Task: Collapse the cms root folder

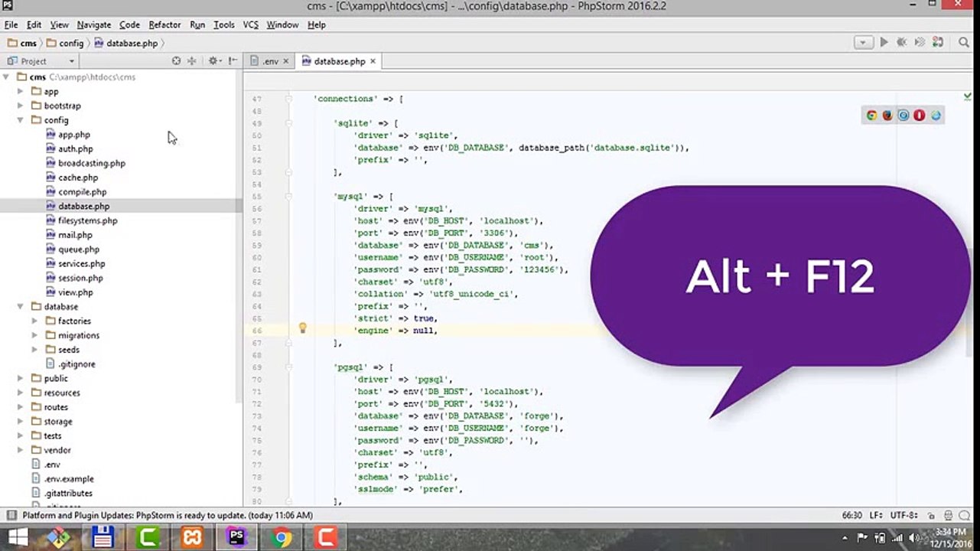Action: pyautogui.click(x=7, y=77)
